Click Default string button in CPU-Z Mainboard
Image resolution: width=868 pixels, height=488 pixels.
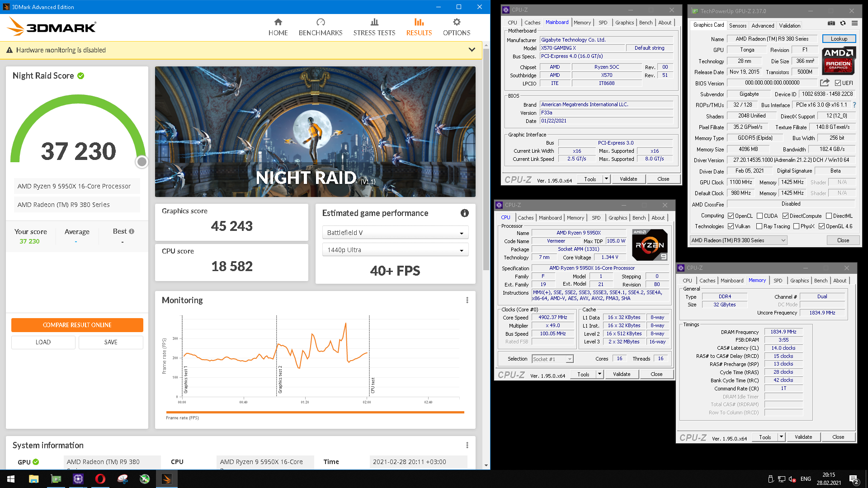tap(649, 48)
